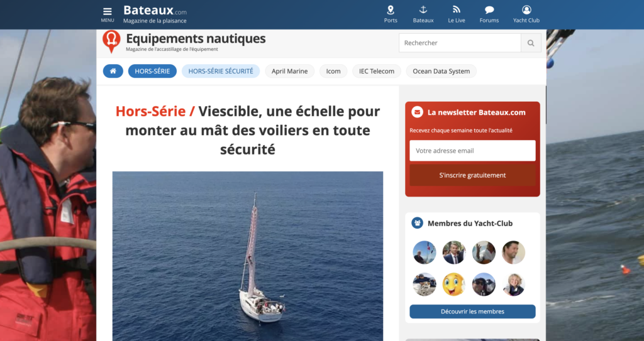This screenshot has width=644, height=341.
Task: Open the Forums speech bubble icon
Action: pos(489,10)
